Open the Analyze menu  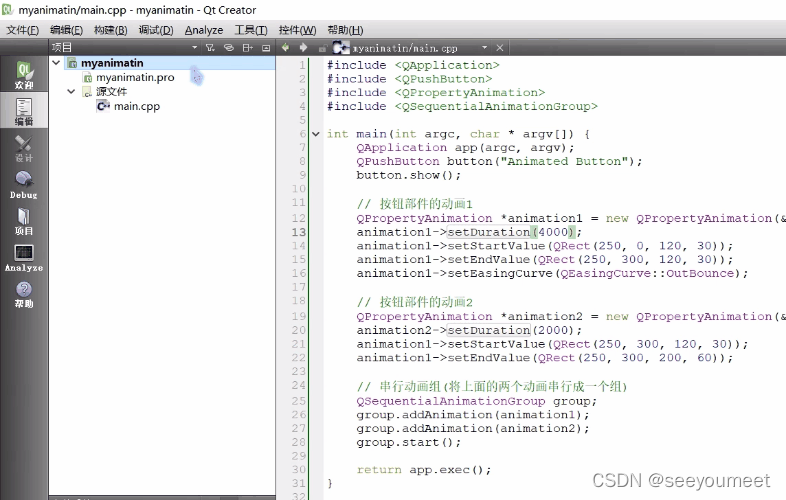[x=204, y=30]
